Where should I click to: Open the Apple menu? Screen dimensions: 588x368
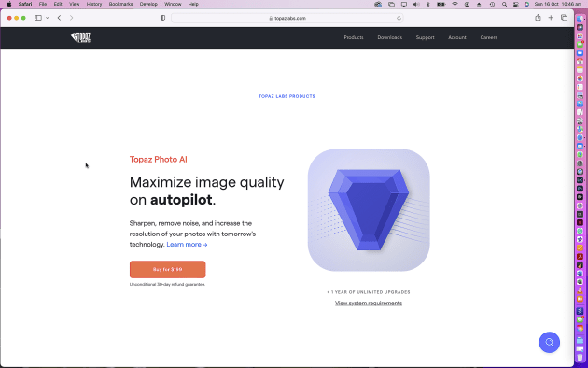pyautogui.click(x=9, y=4)
